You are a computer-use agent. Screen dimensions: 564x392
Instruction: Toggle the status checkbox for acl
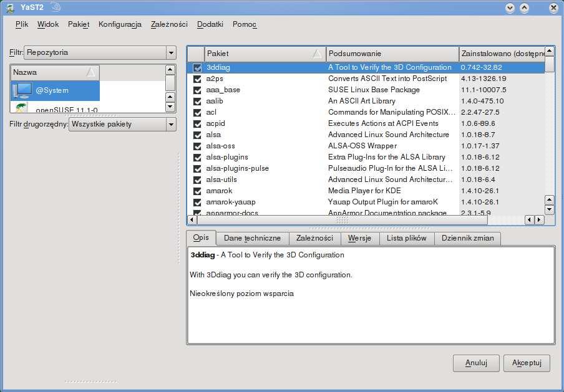(x=197, y=112)
